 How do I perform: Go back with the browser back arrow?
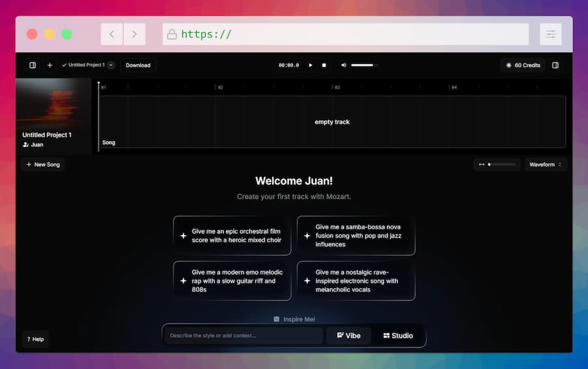pos(112,34)
